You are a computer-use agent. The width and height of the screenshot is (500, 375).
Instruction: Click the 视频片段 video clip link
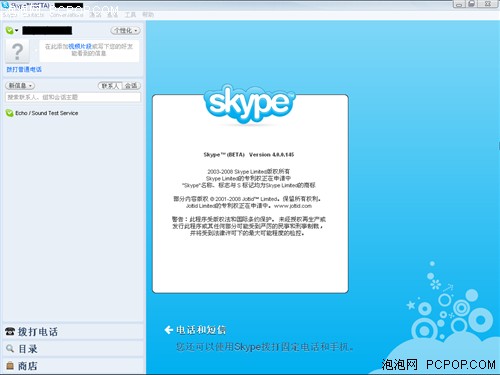pos(80,46)
